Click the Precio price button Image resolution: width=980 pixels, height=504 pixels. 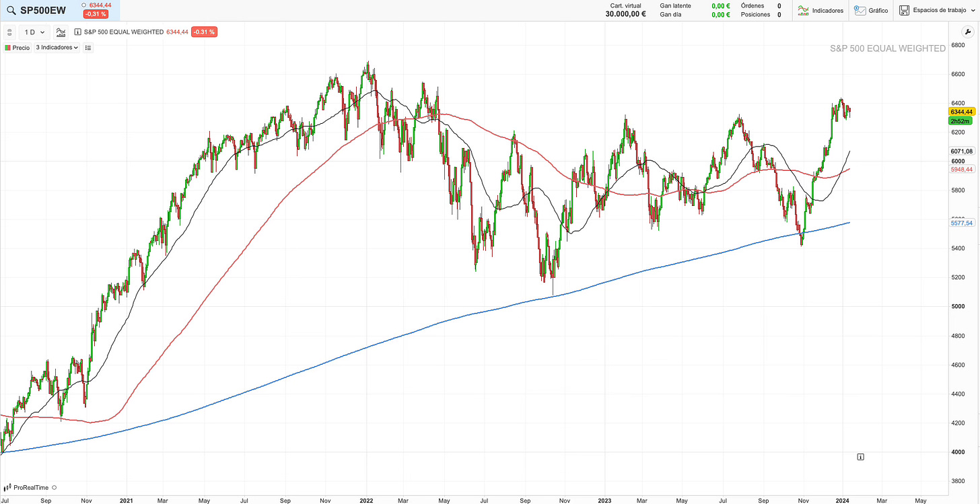pyautogui.click(x=17, y=48)
